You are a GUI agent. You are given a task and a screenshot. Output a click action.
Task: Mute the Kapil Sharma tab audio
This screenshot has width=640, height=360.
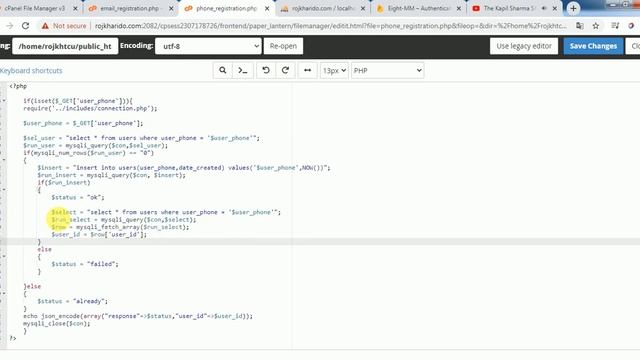(544, 8)
